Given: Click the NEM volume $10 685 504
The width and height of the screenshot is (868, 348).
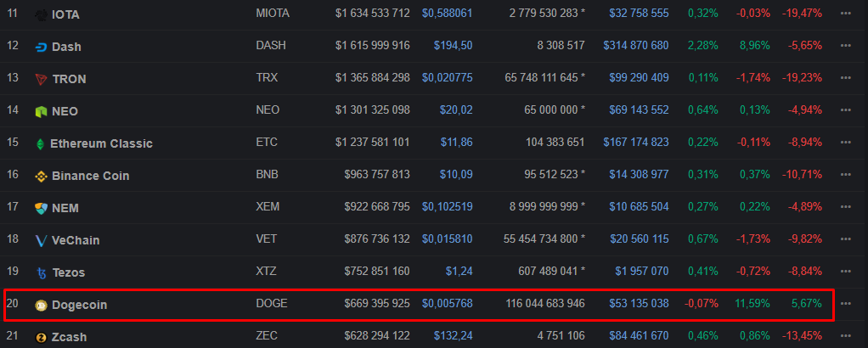Looking at the screenshot, I should [640, 206].
